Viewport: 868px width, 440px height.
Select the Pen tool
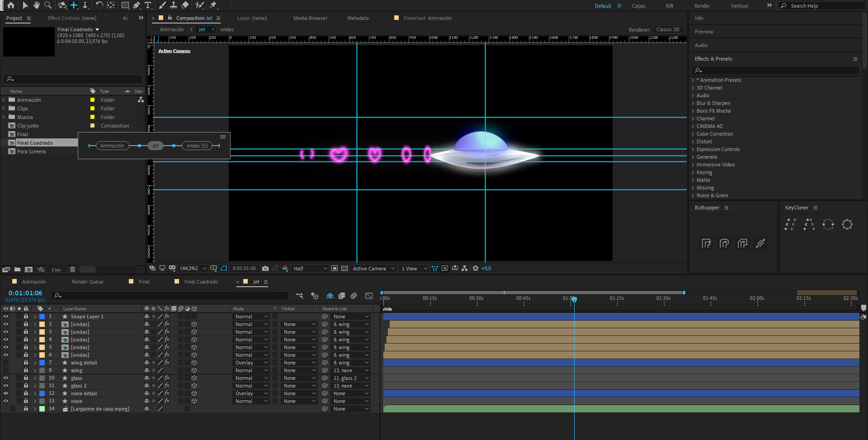136,5
